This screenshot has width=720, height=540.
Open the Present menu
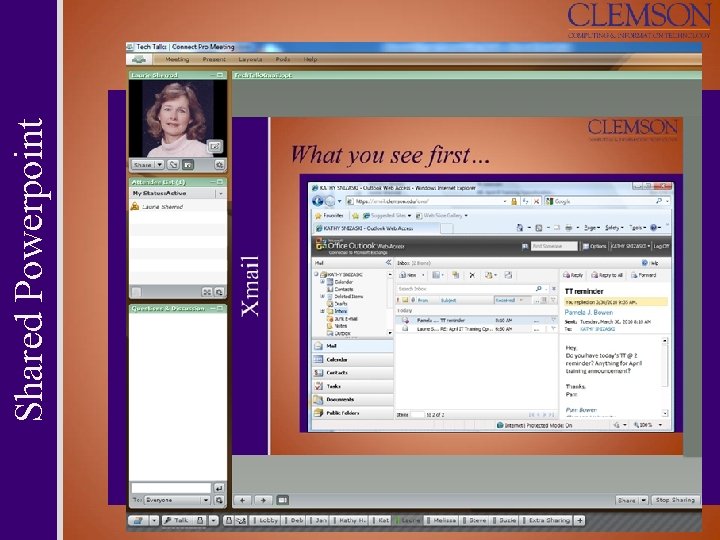214,59
